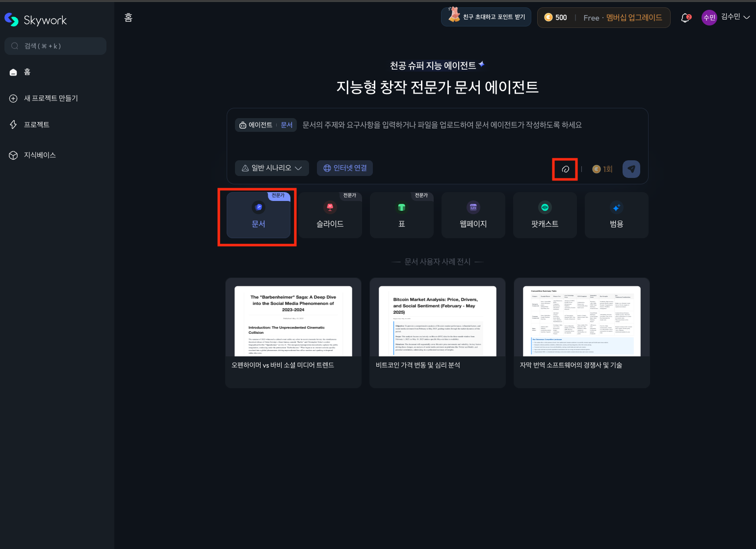Click the paper-plane send icon
The height and width of the screenshot is (549, 756).
(631, 169)
